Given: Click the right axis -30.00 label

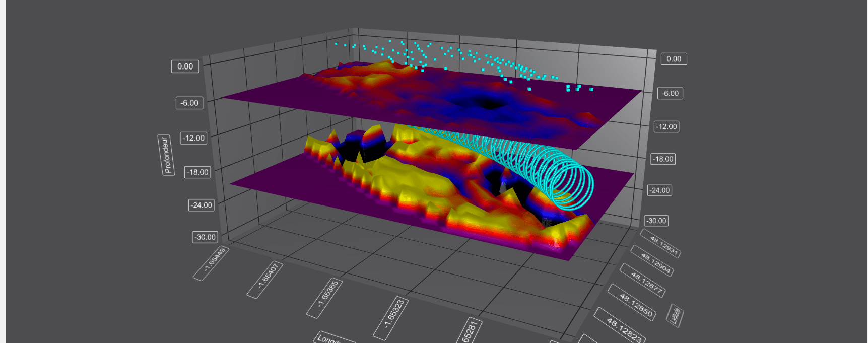Looking at the screenshot, I should (x=656, y=221).
